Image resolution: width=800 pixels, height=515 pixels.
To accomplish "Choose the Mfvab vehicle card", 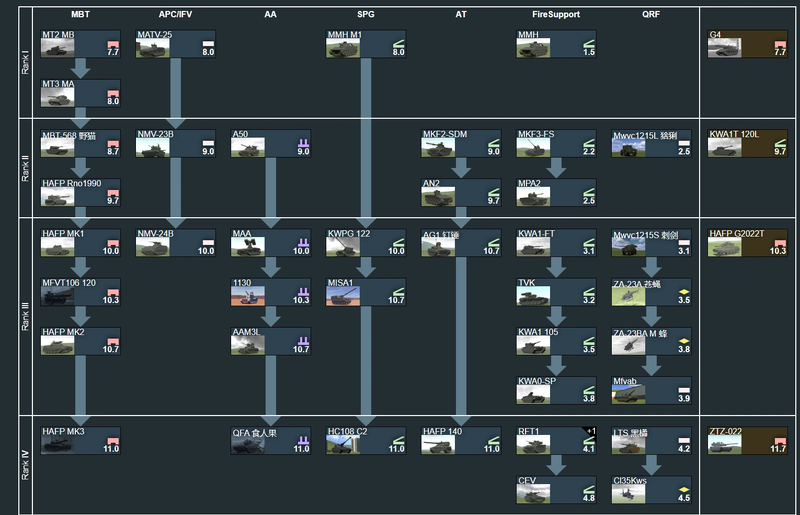I will click(x=652, y=391).
